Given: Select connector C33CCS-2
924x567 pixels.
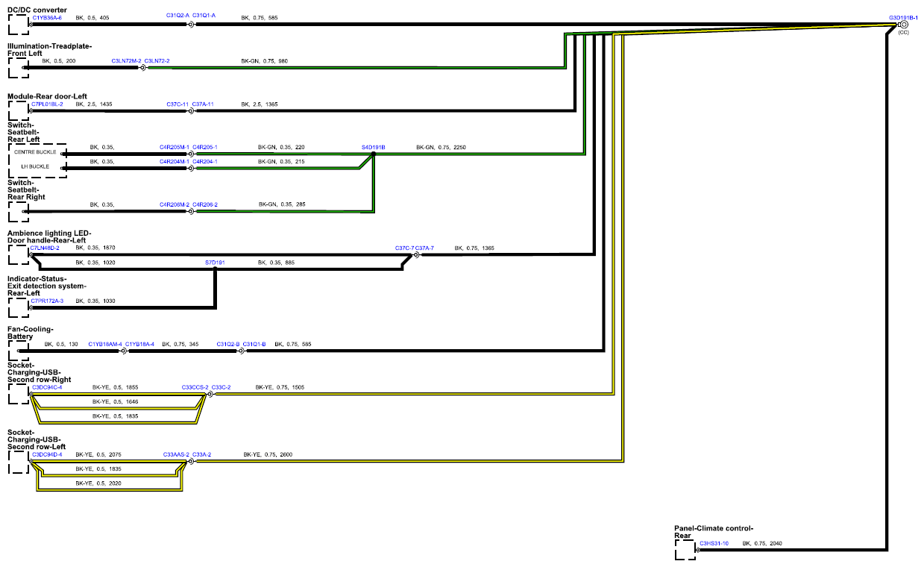Looking at the screenshot, I should [195, 387].
